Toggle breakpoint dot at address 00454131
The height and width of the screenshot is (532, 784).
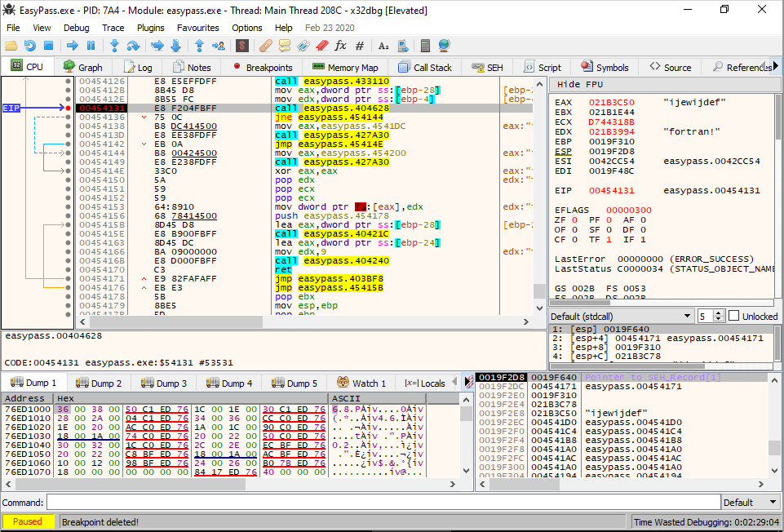click(x=68, y=108)
